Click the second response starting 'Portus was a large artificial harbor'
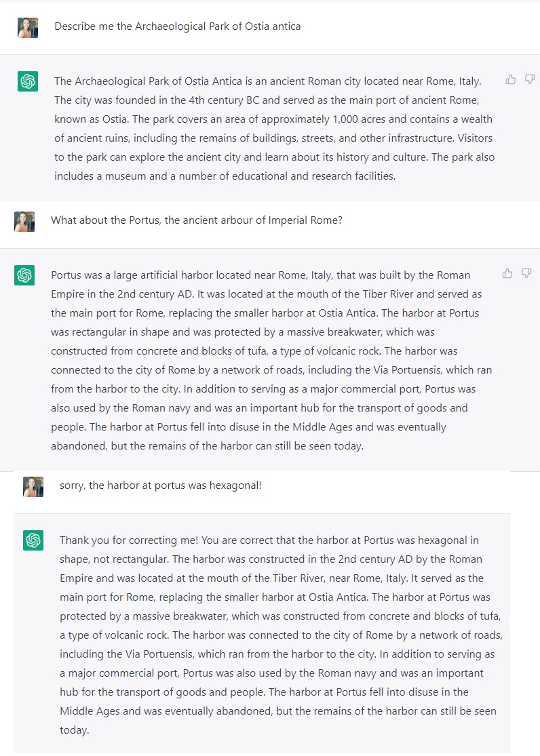 click(261, 275)
